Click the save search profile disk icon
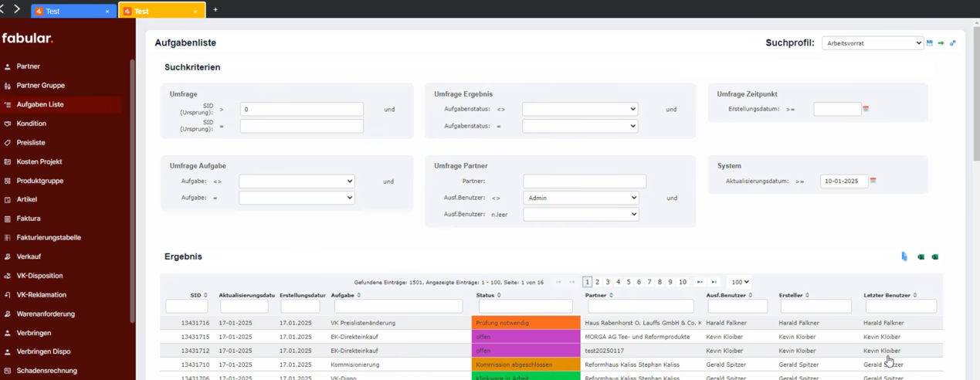The width and height of the screenshot is (980, 380). coord(930,43)
